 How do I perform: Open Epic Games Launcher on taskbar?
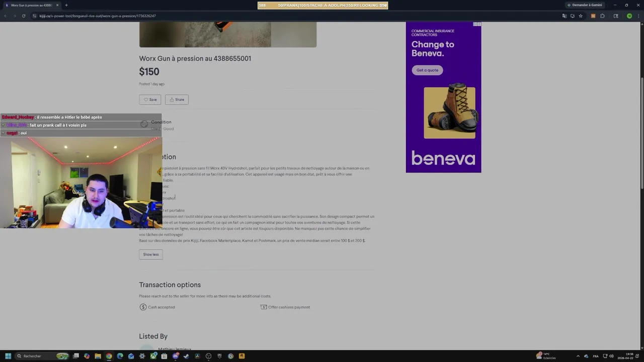coord(219,356)
